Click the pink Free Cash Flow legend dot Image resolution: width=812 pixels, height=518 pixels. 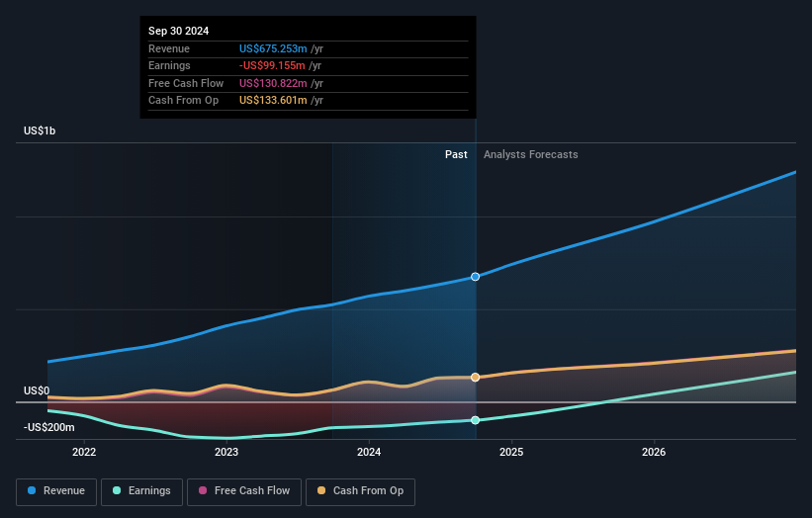(x=203, y=490)
